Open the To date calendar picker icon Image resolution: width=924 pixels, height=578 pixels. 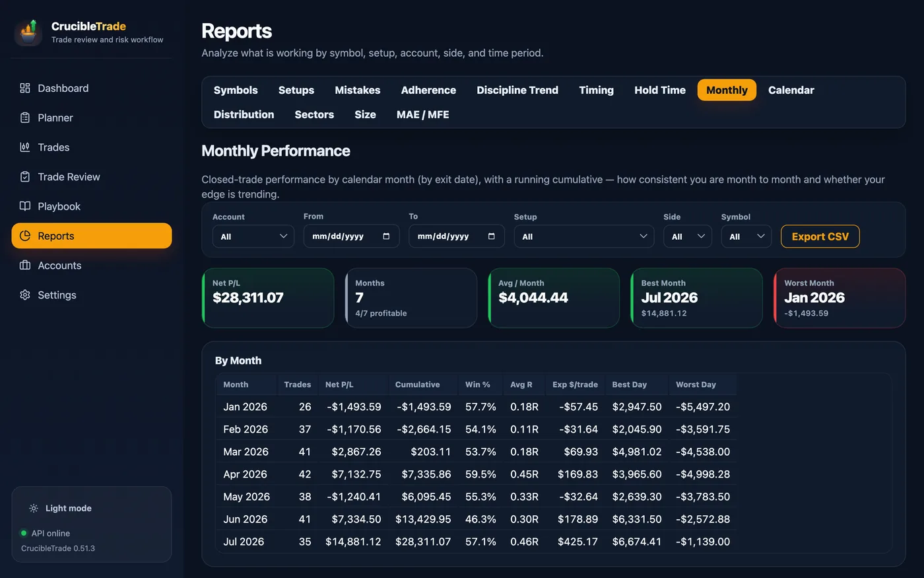(491, 236)
